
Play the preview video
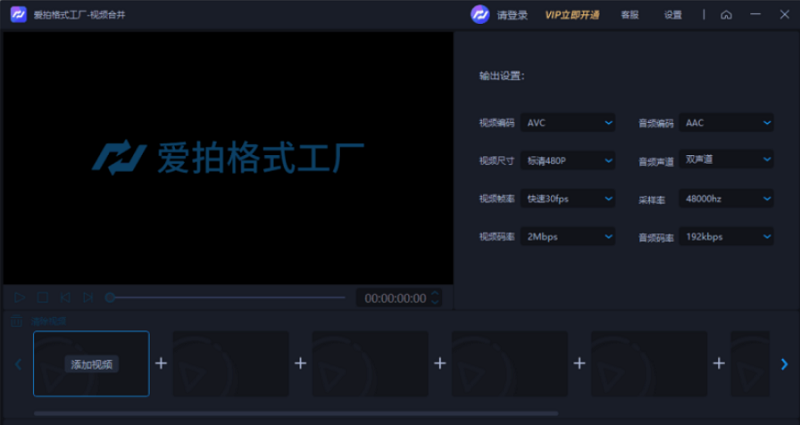click(19, 297)
